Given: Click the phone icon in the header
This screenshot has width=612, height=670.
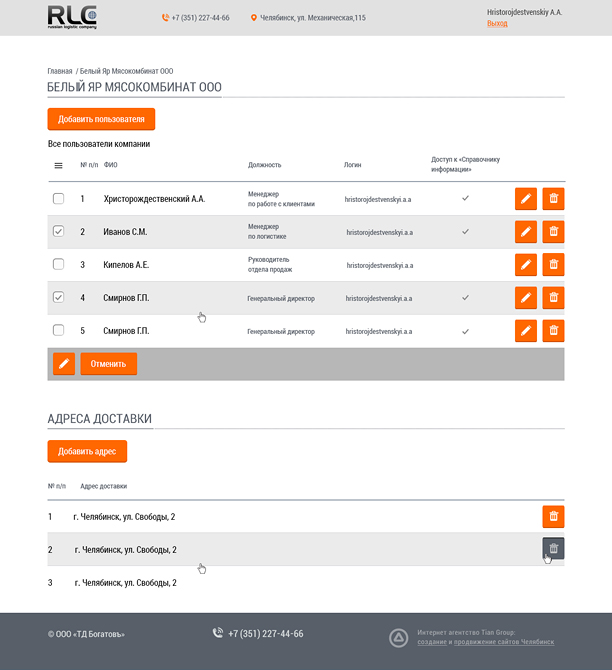Looking at the screenshot, I should [165, 18].
